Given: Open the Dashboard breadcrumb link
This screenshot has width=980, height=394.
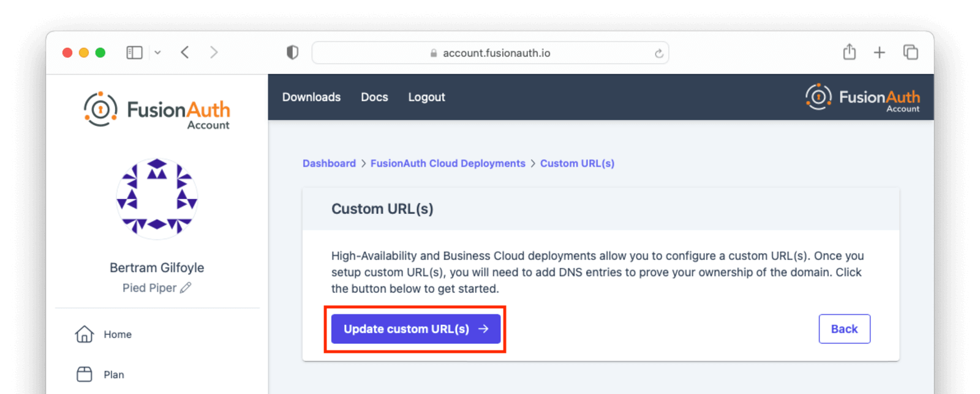Looking at the screenshot, I should (x=329, y=164).
